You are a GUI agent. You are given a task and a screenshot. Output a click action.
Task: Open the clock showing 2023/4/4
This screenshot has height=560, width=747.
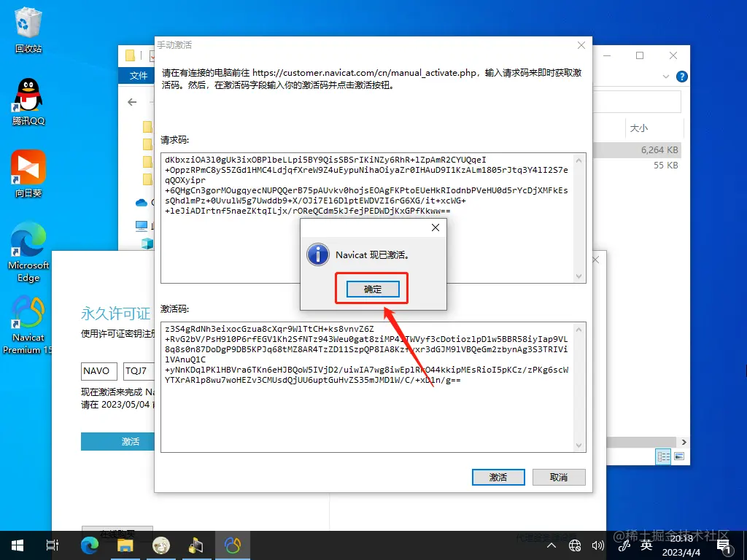[x=681, y=545]
